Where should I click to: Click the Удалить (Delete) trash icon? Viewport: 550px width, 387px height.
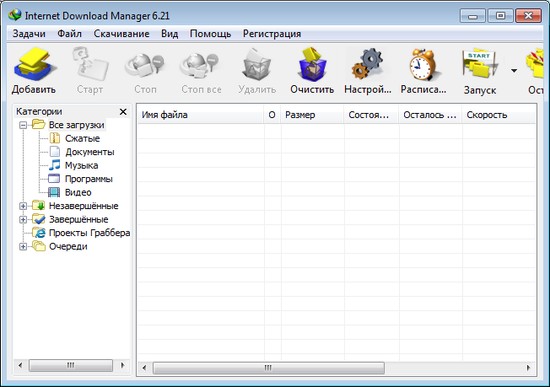256,65
